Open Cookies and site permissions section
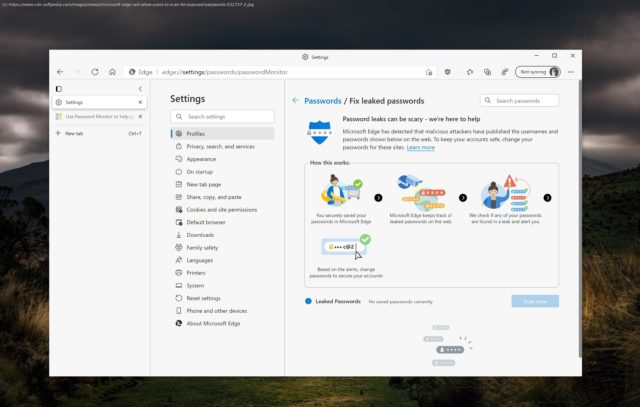This screenshot has width=640, height=407. click(x=221, y=210)
